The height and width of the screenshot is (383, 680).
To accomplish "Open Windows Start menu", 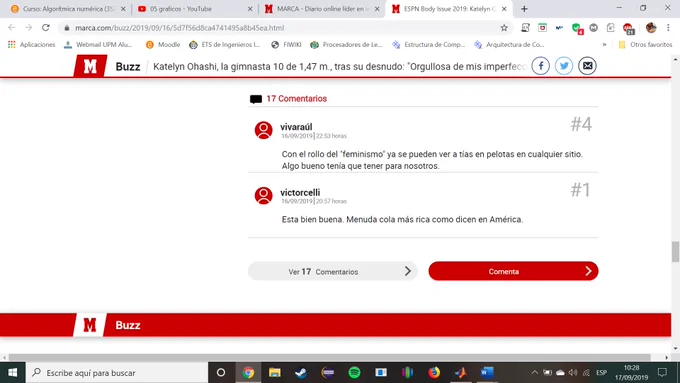I will tap(13, 373).
